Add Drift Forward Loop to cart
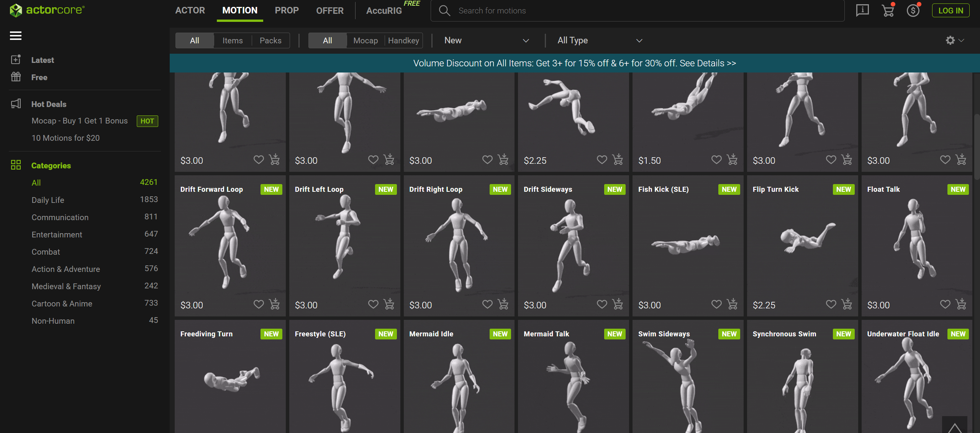 tap(274, 304)
